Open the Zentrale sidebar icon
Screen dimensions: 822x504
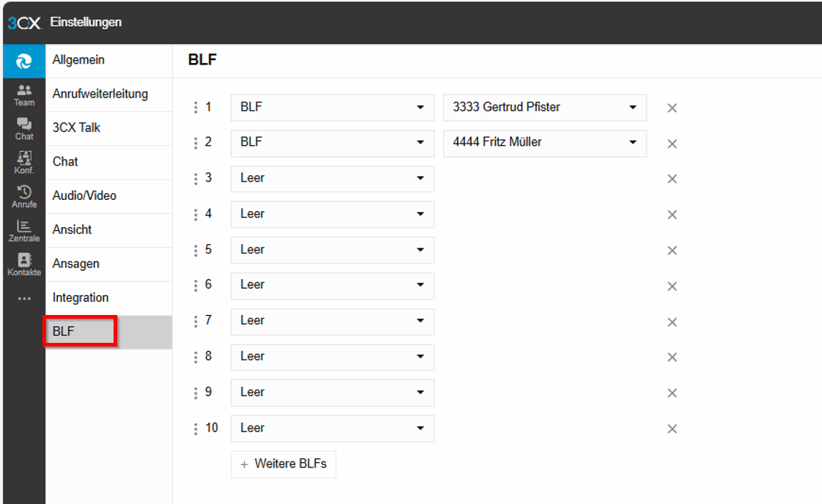[x=24, y=230]
